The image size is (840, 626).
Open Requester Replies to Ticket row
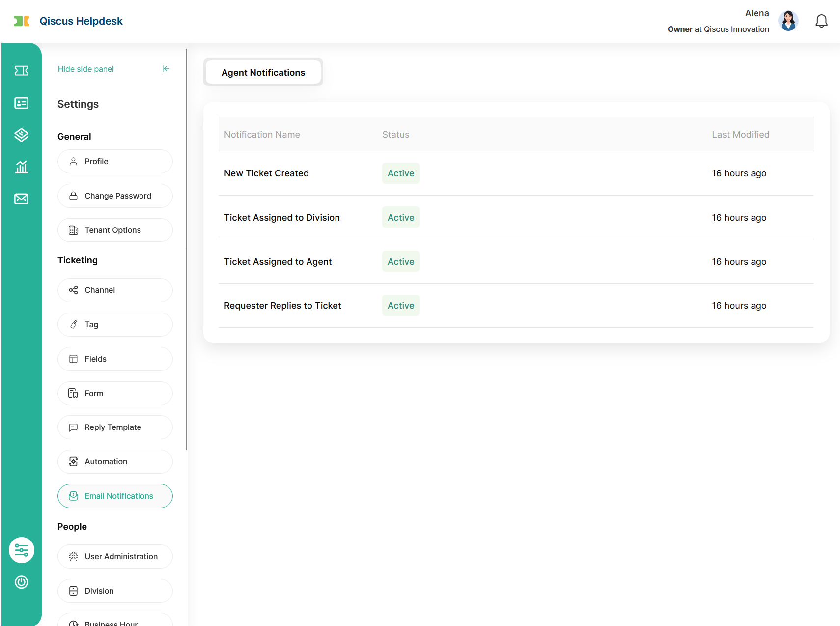(x=282, y=306)
